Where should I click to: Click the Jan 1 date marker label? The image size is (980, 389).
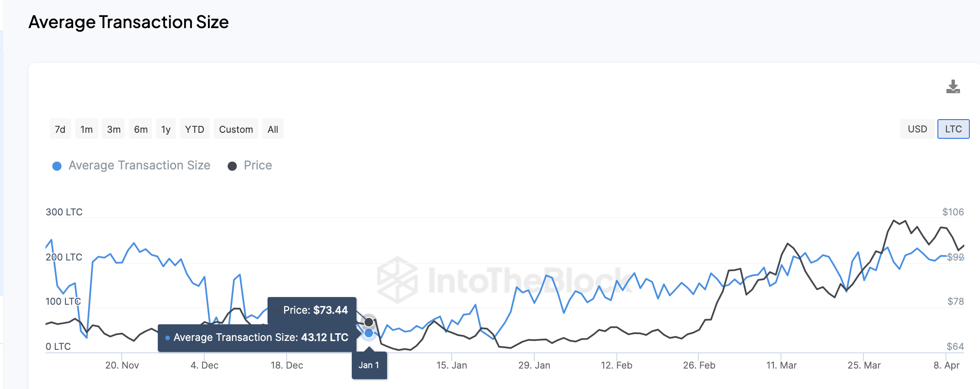(369, 365)
